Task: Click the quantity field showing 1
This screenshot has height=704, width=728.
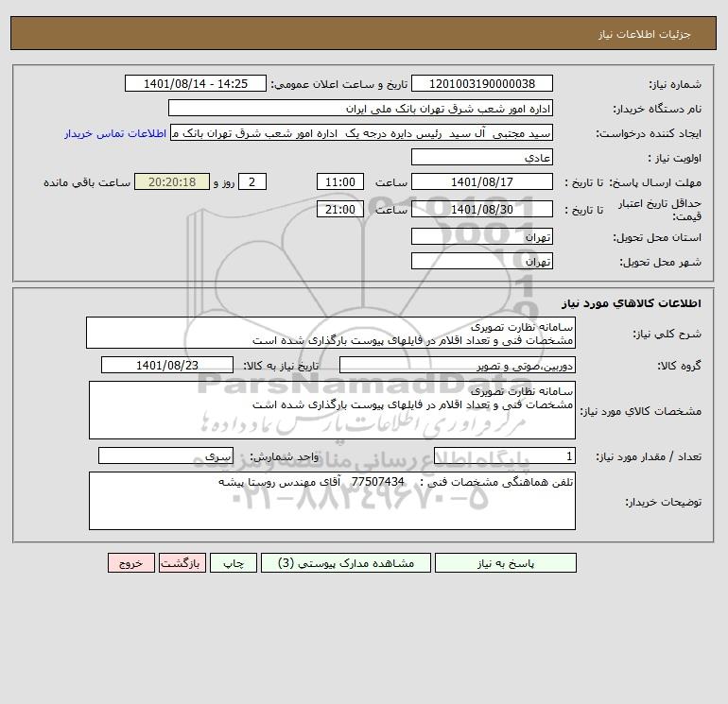Action: click(505, 455)
